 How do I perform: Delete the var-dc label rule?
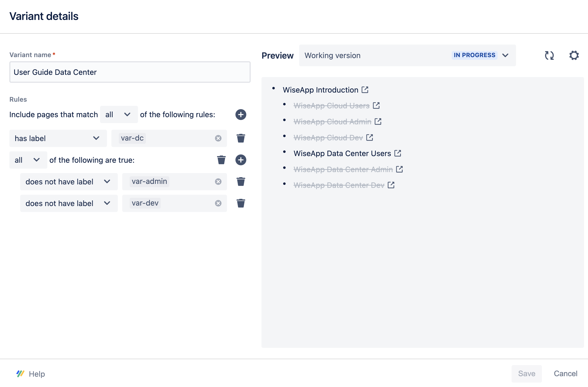241,138
